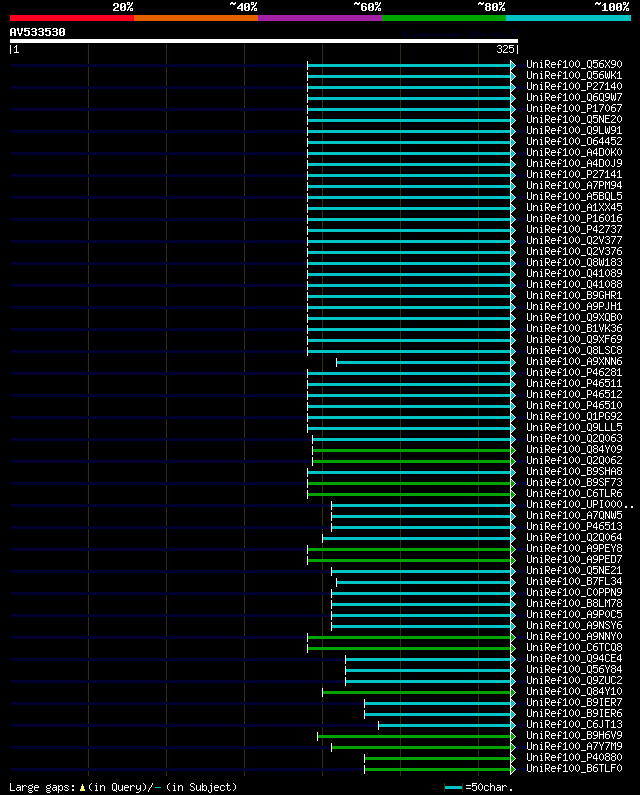Click the UniRef100_Q8W183 label
640x795 pixels.
(574, 263)
